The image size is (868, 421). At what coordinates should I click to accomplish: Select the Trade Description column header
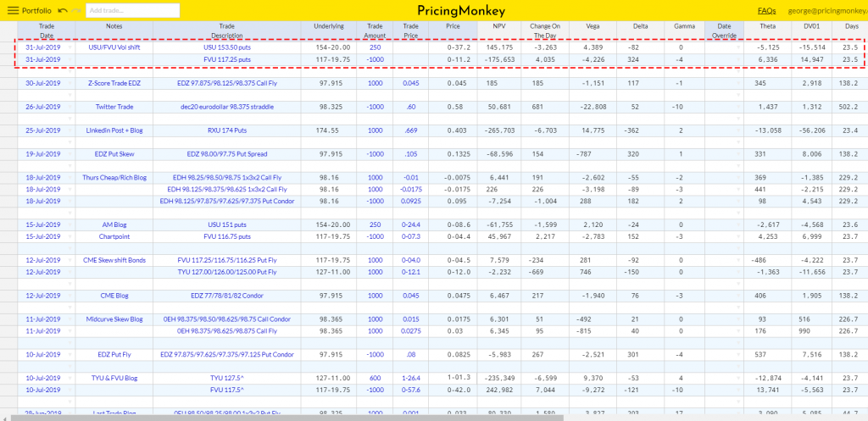coord(227,30)
